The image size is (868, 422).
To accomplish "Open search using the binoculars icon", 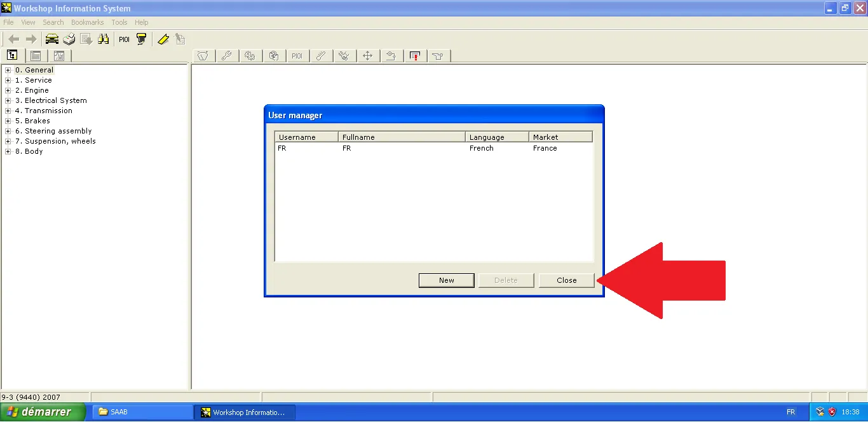I will (x=104, y=38).
